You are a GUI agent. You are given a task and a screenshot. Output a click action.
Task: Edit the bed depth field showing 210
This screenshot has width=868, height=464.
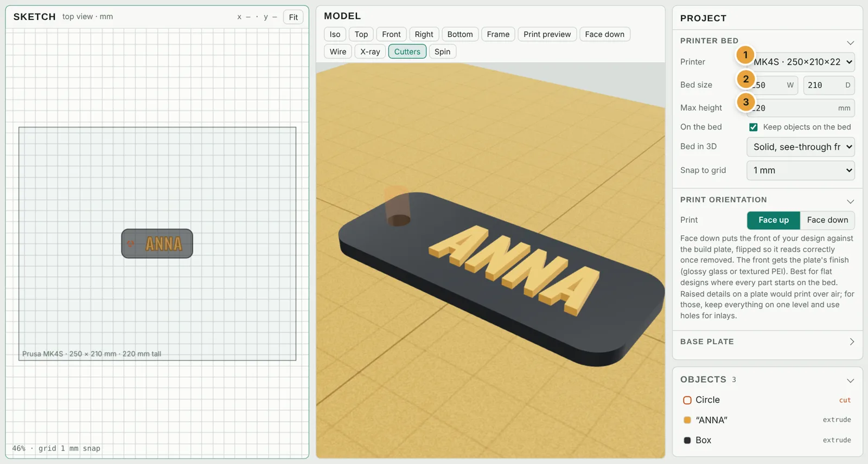[x=829, y=85]
